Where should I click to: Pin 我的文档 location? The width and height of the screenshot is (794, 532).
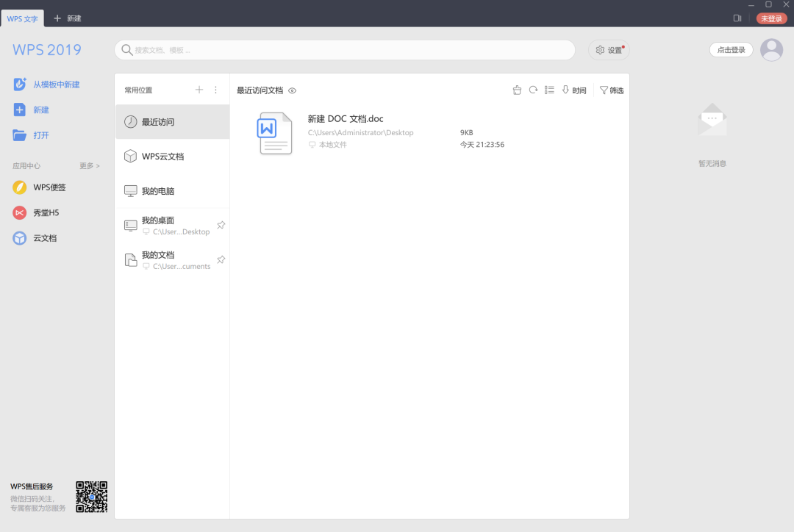(x=221, y=259)
